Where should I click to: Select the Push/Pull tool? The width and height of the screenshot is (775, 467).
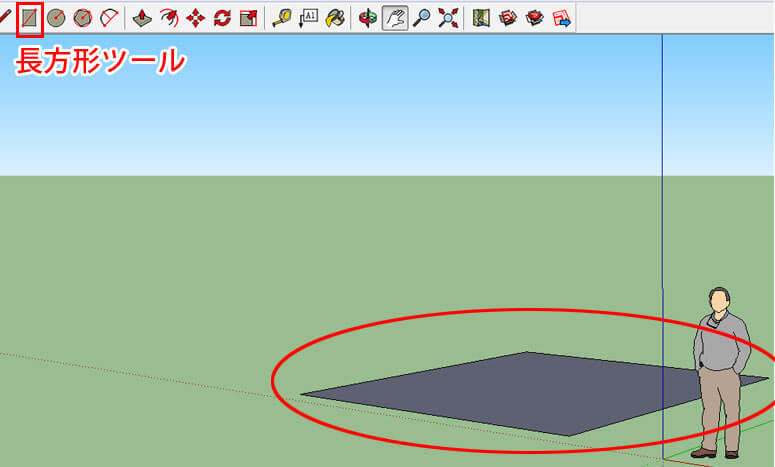click(x=142, y=19)
